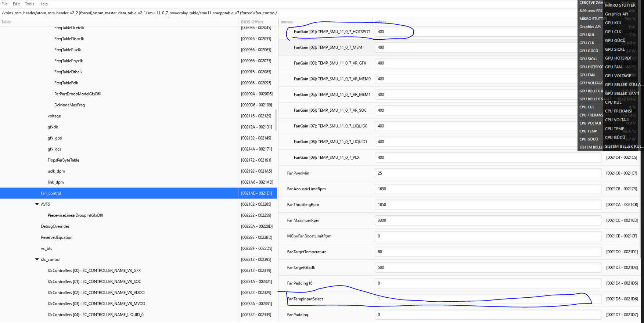Select the FreqTablePhyclk entry
Screen dimensions: 644x323
coord(68,61)
